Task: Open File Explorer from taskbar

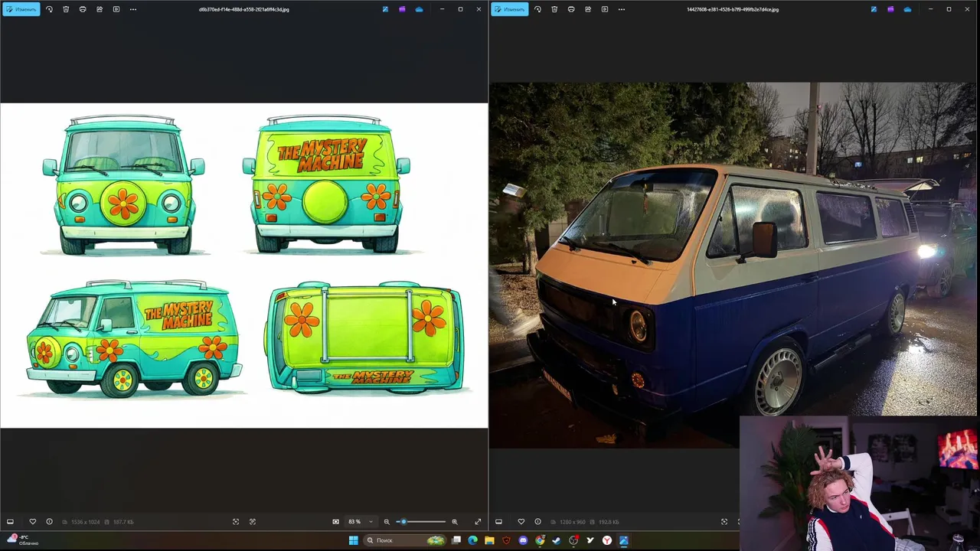Action: click(489, 540)
